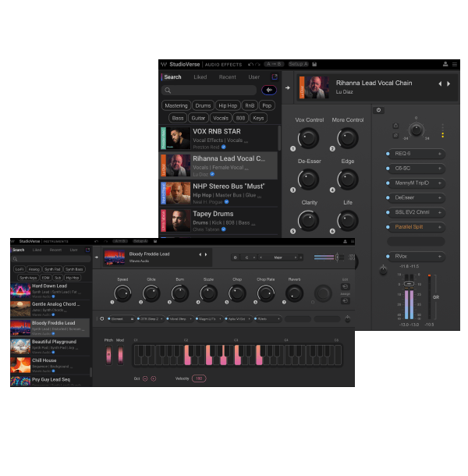The image size is (468, 476).
Task: Toggle MannyM TripD plugin power dot
Action: 388,183
